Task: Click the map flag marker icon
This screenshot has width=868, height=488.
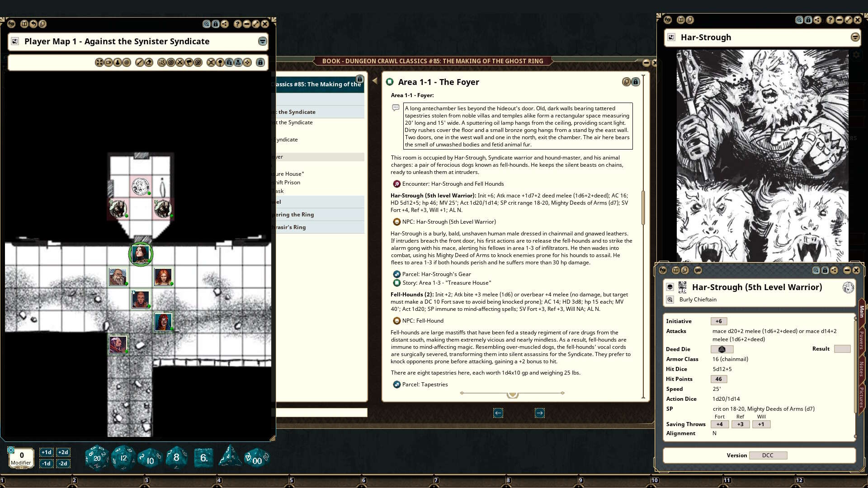Action: (189, 62)
